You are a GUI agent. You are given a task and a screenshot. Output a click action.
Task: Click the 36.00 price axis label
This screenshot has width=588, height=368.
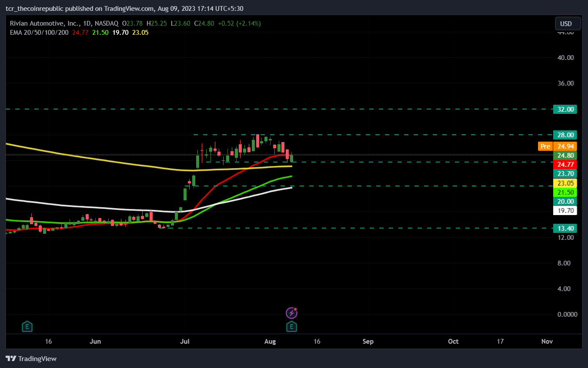coord(565,83)
